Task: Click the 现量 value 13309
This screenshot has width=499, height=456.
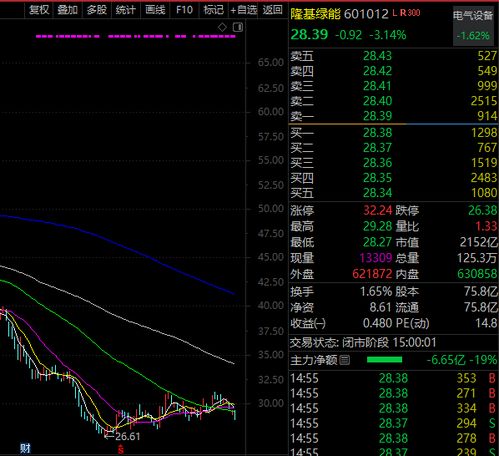Action: 376,258
